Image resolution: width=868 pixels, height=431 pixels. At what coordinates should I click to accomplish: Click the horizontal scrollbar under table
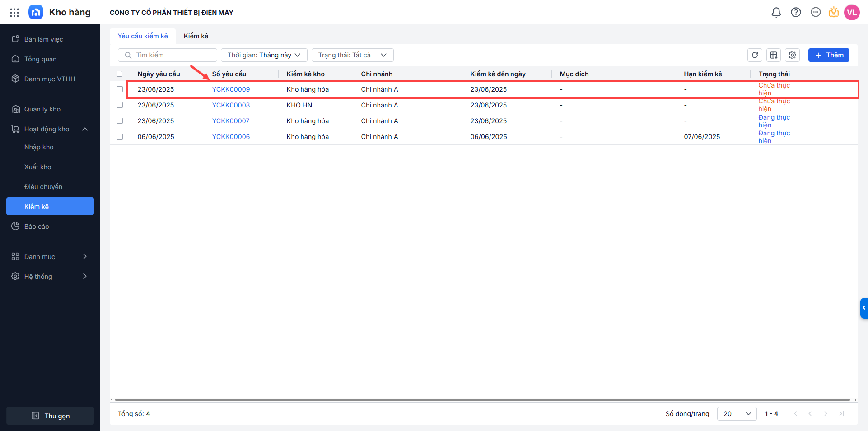point(482,400)
